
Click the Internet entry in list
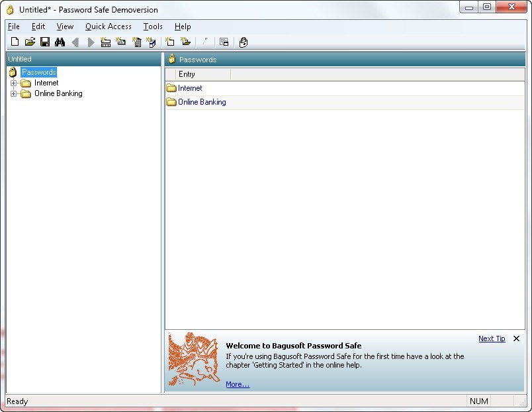click(190, 88)
